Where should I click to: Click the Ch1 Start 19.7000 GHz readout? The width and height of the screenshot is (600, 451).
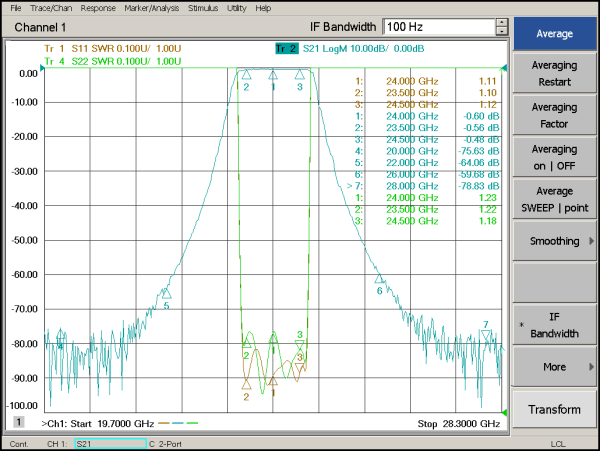click(x=98, y=423)
